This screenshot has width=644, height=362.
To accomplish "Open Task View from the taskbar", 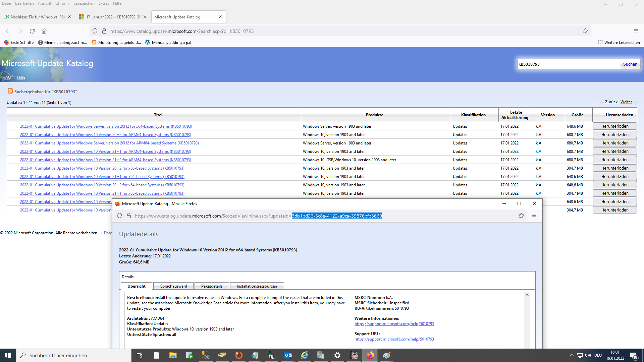I will [x=140, y=355].
